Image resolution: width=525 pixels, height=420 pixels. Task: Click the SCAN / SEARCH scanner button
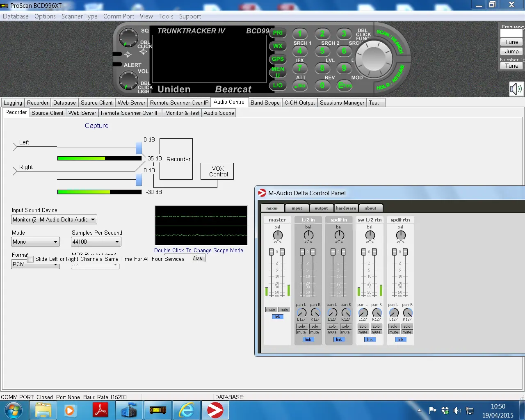[x=390, y=42]
